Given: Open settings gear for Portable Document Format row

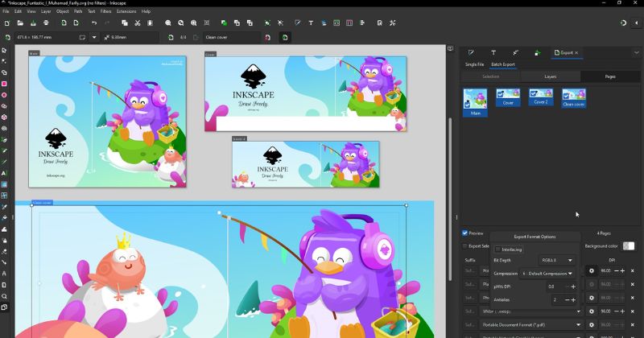Looking at the screenshot, I should 592,325.
